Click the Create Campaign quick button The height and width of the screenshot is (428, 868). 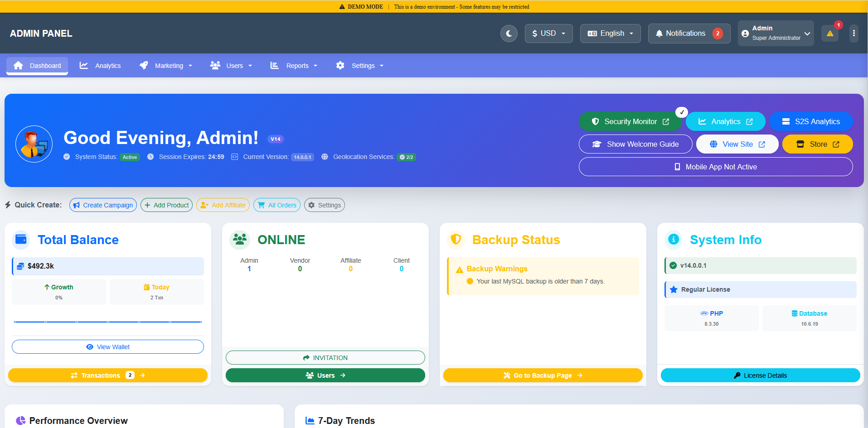coord(103,205)
